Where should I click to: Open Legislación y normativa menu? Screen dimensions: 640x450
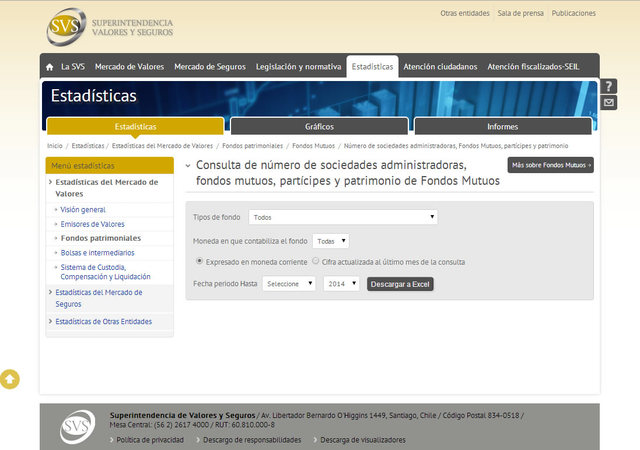click(298, 67)
